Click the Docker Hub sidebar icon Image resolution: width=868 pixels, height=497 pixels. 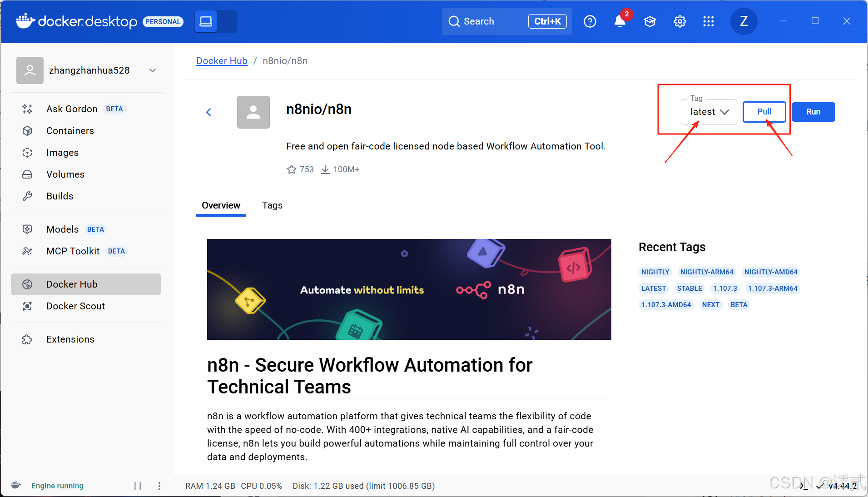click(27, 284)
